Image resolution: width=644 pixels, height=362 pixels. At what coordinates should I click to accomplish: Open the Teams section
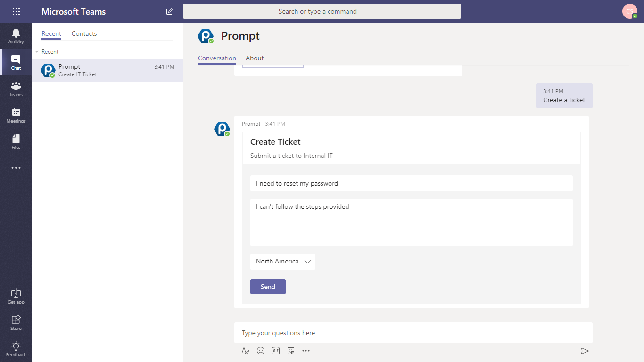[x=16, y=89]
